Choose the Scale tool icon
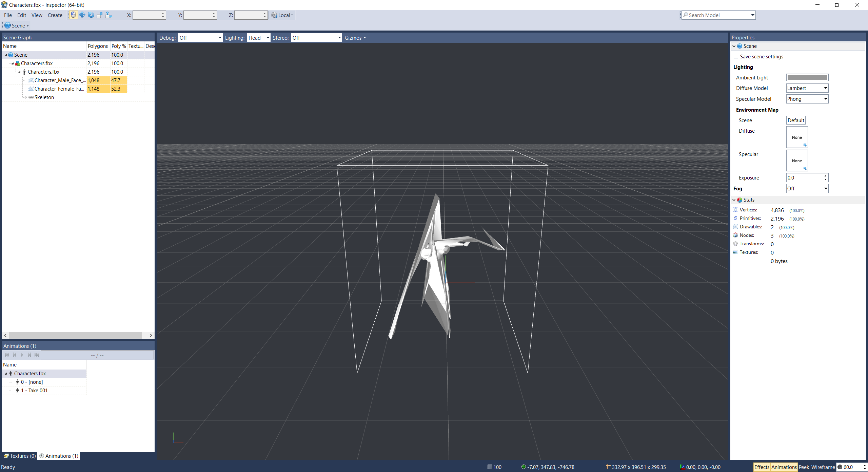Image resolution: width=868 pixels, height=472 pixels. [x=100, y=15]
